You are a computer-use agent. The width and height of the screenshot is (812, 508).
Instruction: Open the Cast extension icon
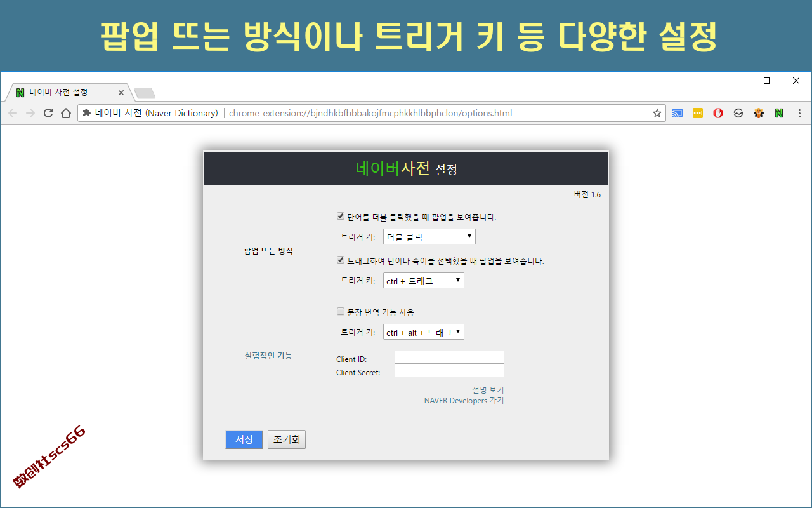tap(678, 113)
